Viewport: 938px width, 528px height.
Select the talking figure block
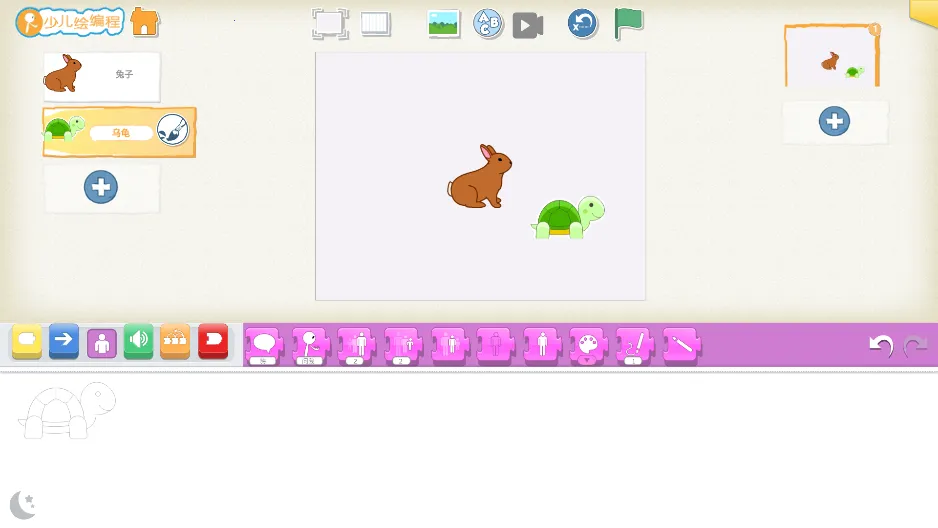pos(310,346)
